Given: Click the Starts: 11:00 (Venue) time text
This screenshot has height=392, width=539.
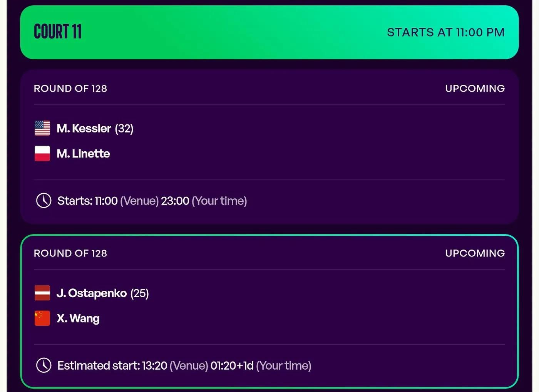Looking at the screenshot, I should [108, 201].
